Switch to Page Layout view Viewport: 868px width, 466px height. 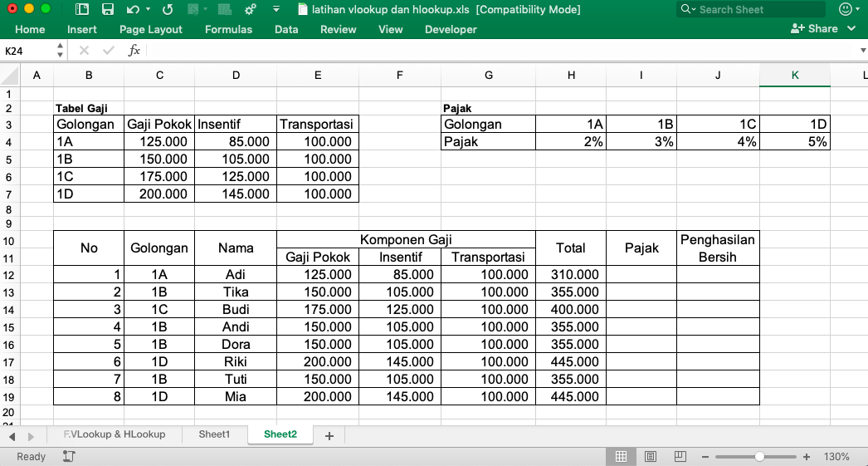pyautogui.click(x=651, y=457)
